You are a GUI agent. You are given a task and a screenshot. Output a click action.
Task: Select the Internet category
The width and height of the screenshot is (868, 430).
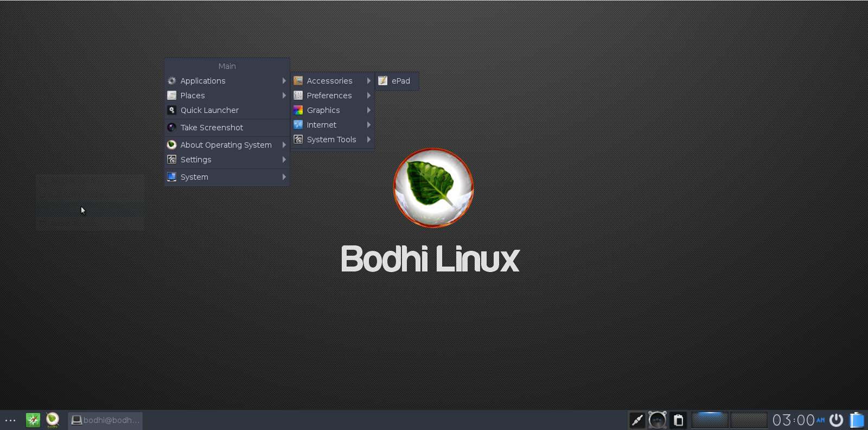coord(333,125)
